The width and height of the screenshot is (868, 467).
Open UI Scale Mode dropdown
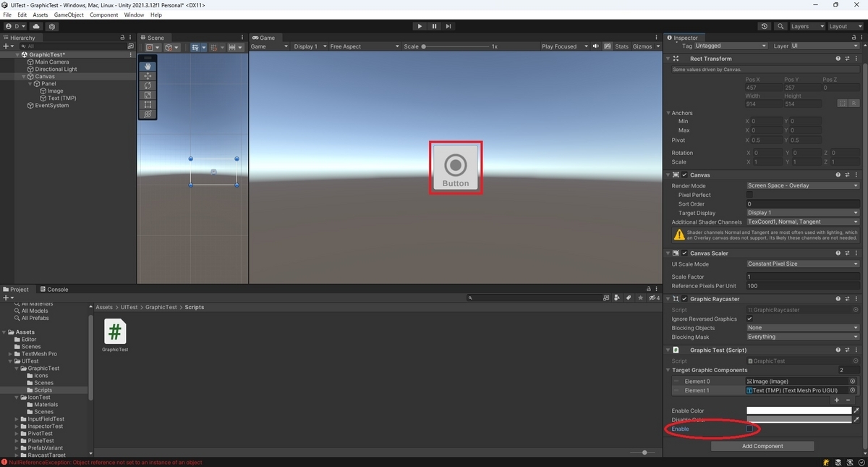803,264
